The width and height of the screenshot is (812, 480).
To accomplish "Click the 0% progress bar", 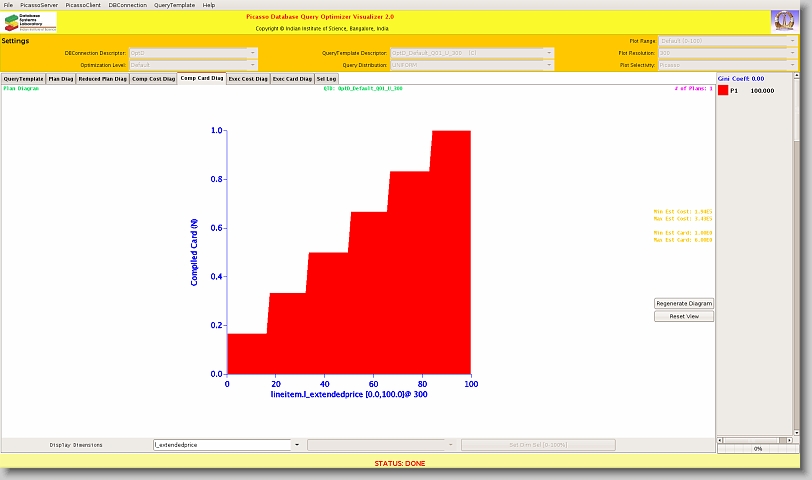I will [758, 449].
